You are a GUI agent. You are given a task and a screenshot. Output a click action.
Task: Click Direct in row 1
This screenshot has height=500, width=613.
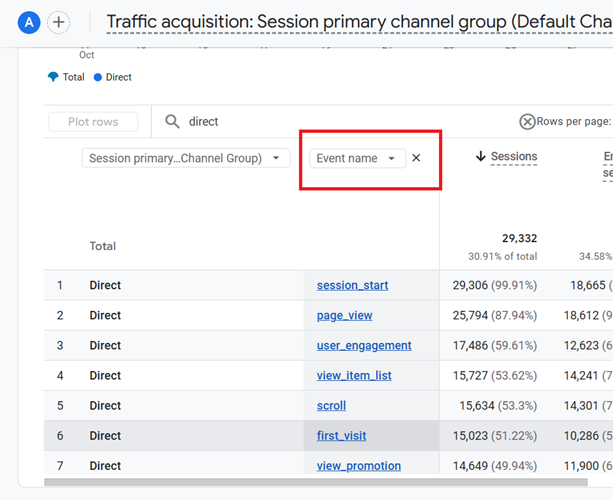[x=105, y=285]
